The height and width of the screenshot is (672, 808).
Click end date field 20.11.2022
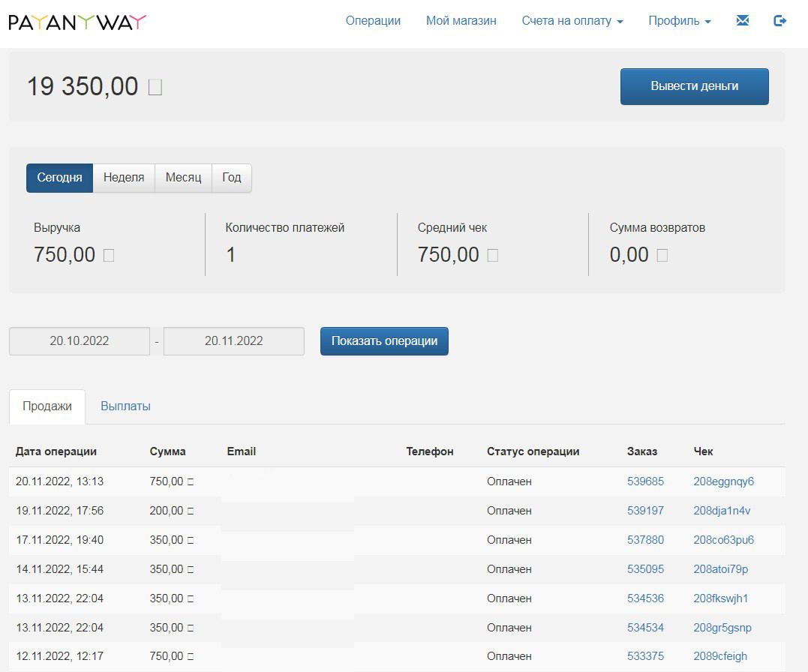[234, 340]
